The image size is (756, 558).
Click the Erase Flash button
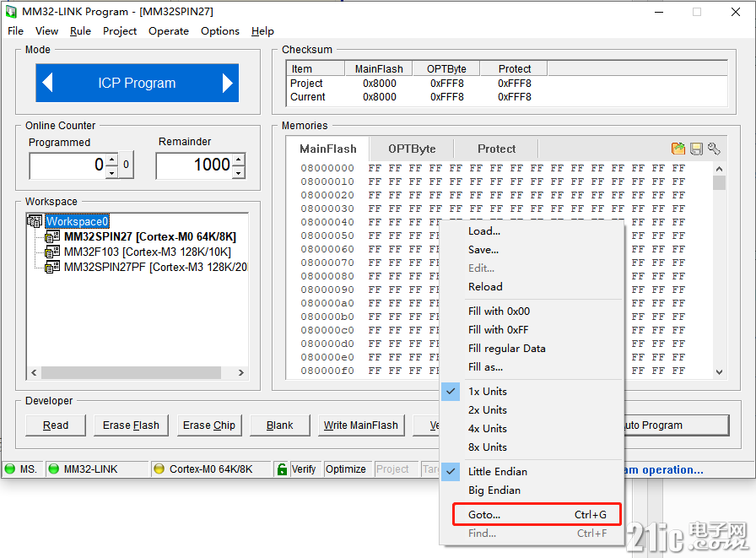coord(131,425)
